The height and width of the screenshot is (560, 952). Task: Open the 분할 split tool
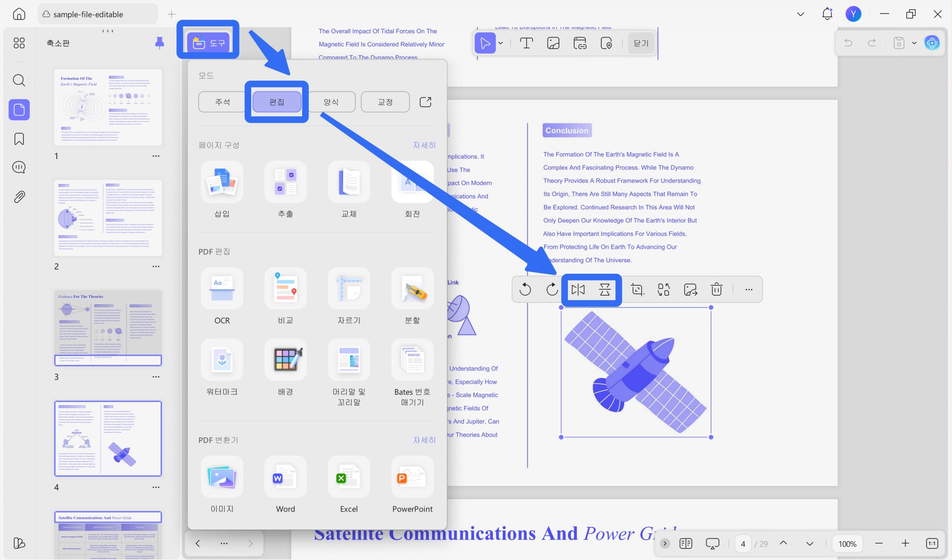point(412,296)
